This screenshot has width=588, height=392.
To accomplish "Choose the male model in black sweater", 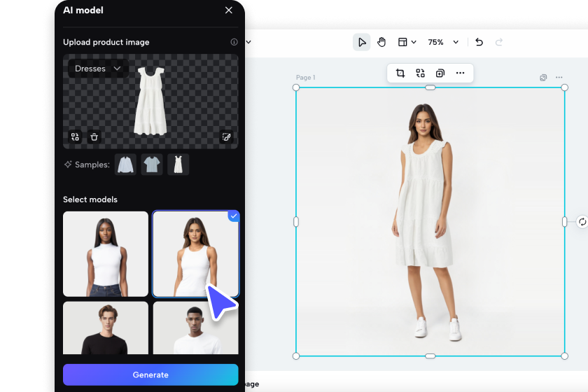I will click(106, 328).
